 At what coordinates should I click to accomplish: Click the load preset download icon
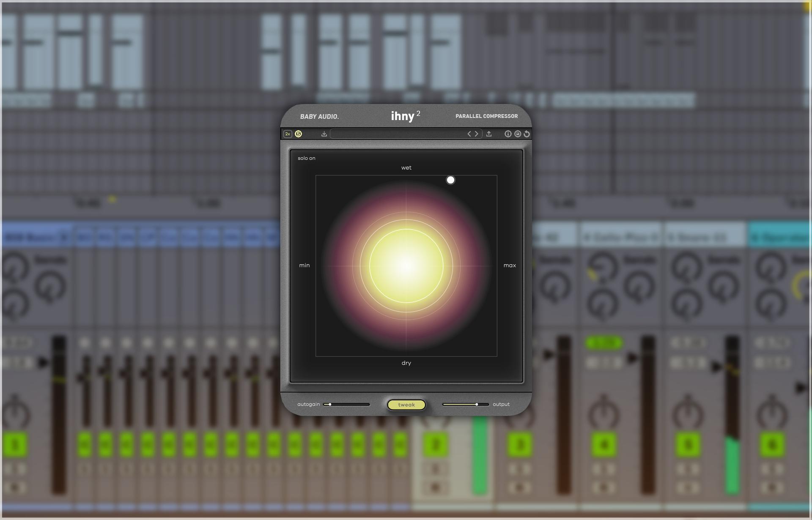tap(324, 134)
